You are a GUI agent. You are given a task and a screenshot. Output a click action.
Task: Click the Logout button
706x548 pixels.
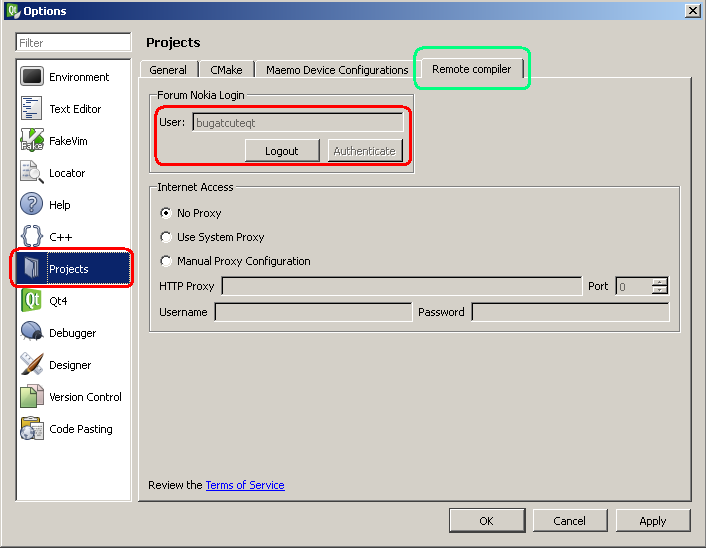point(282,151)
